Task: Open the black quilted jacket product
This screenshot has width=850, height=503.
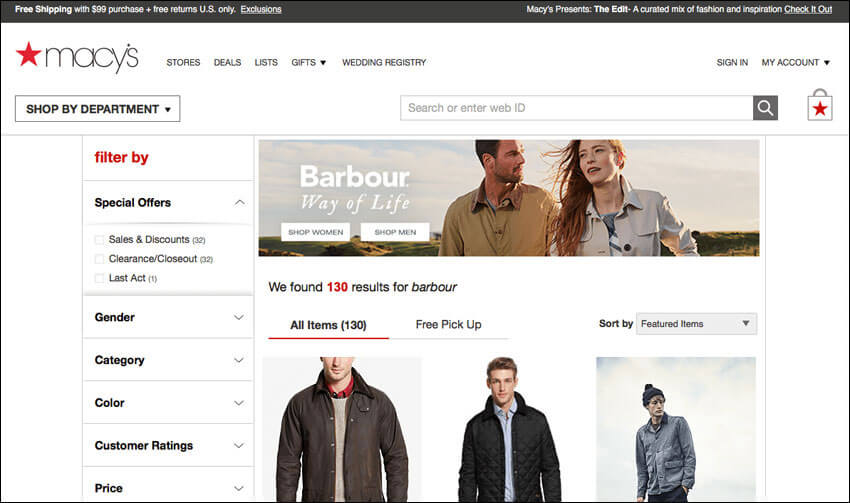Action: [510, 429]
